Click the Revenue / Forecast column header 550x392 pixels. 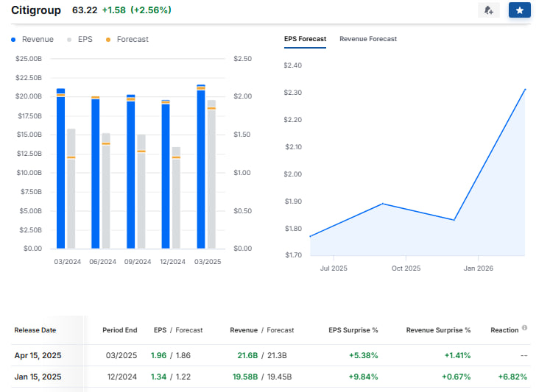262,330
